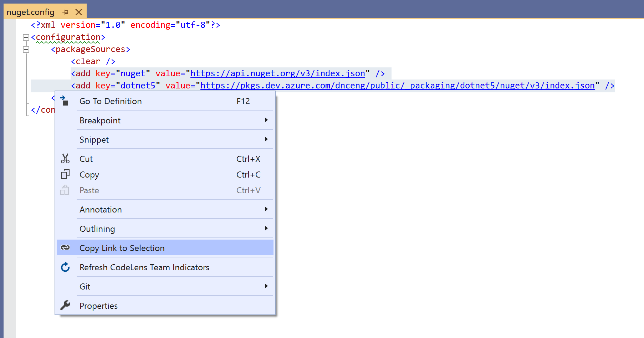Click the <configuration> opening tag

coord(68,37)
